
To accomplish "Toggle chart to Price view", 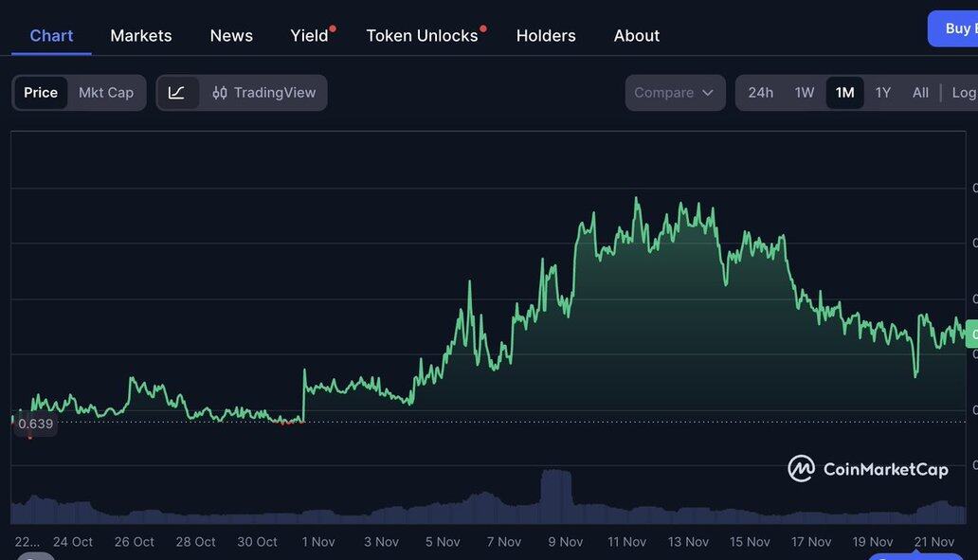I will [41, 93].
